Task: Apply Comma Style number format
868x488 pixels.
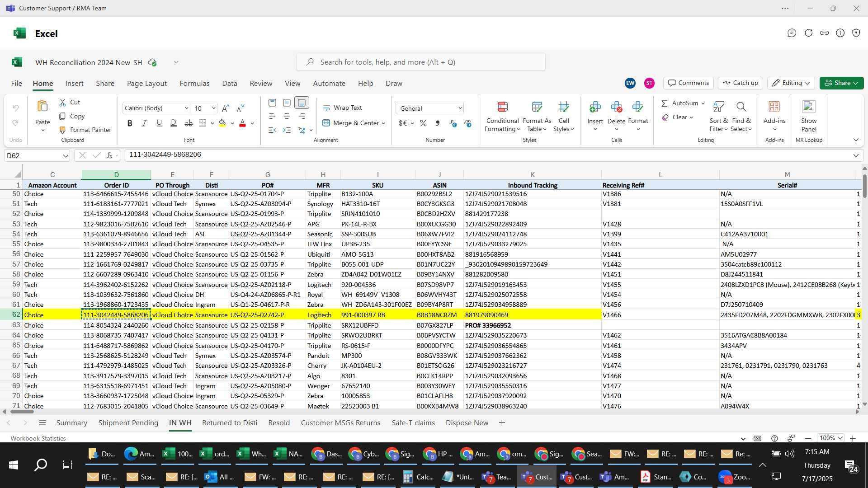Action: [437, 123]
